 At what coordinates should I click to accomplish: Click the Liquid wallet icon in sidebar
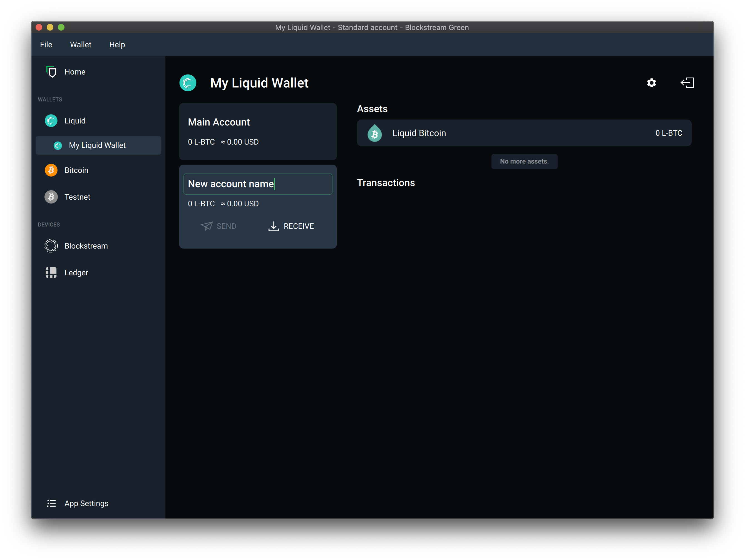51,121
